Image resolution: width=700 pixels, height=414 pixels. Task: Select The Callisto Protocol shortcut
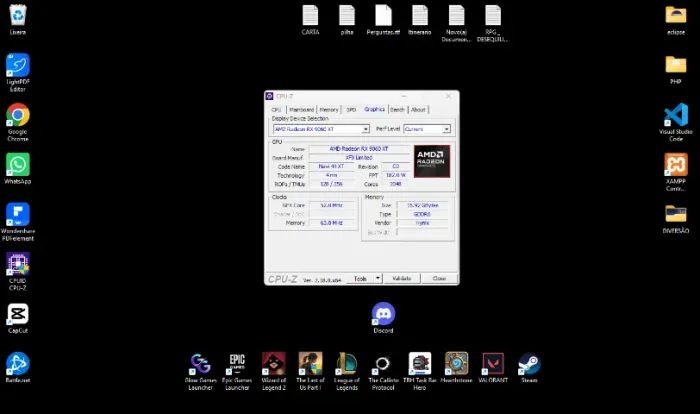point(383,372)
